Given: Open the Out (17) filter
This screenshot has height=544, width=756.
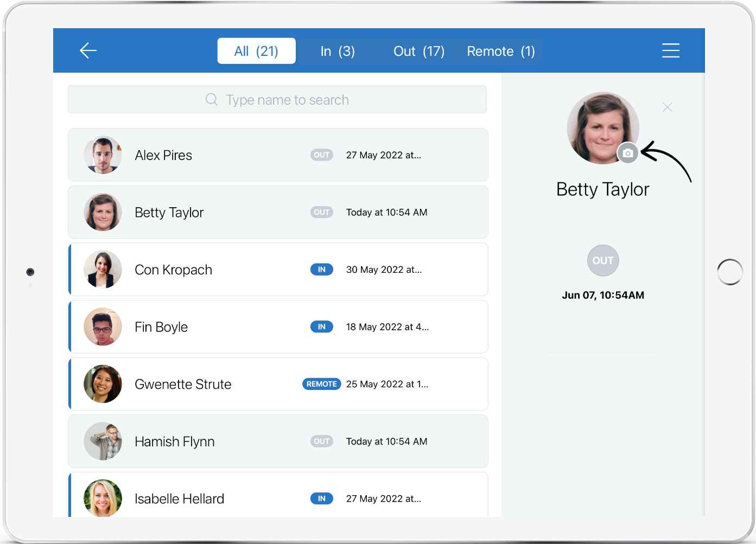Looking at the screenshot, I should 418,50.
